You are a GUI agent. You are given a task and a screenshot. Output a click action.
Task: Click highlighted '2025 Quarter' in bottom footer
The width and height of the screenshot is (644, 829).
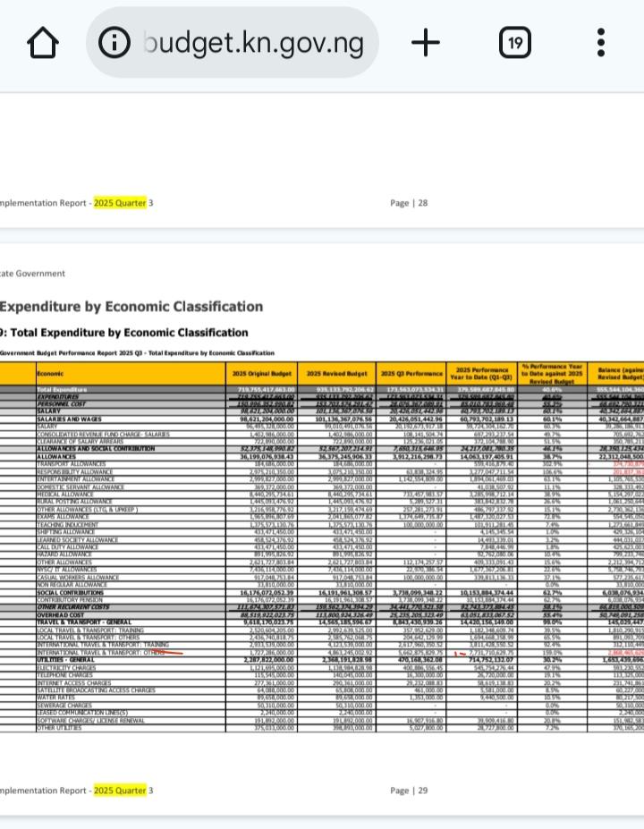(120, 791)
